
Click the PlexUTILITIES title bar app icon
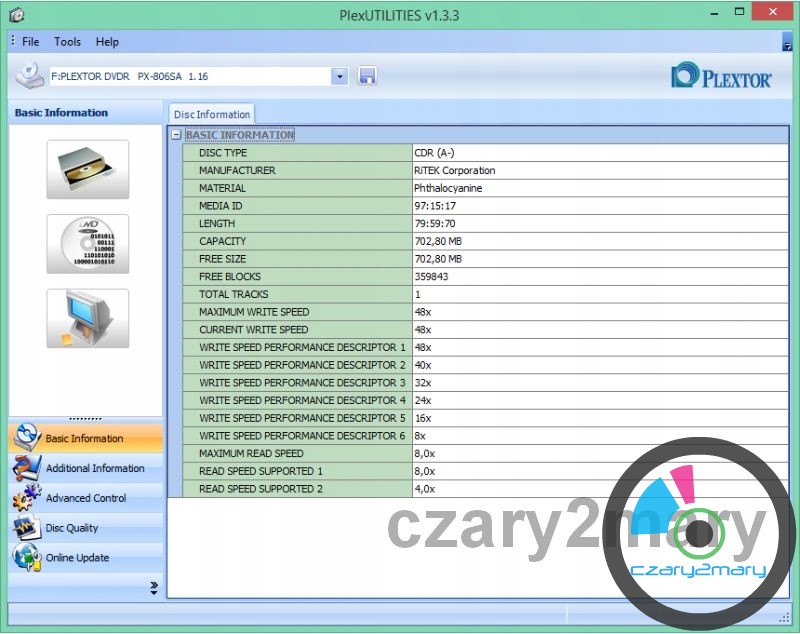pyautogui.click(x=15, y=14)
